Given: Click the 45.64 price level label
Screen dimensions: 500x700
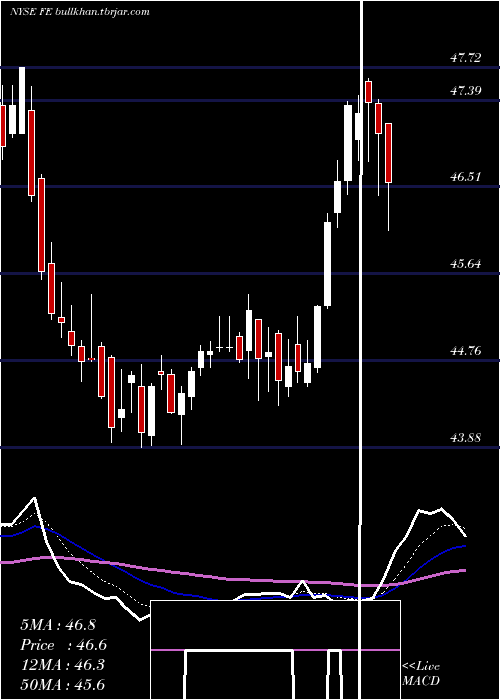Looking at the screenshot, I should [x=466, y=264].
